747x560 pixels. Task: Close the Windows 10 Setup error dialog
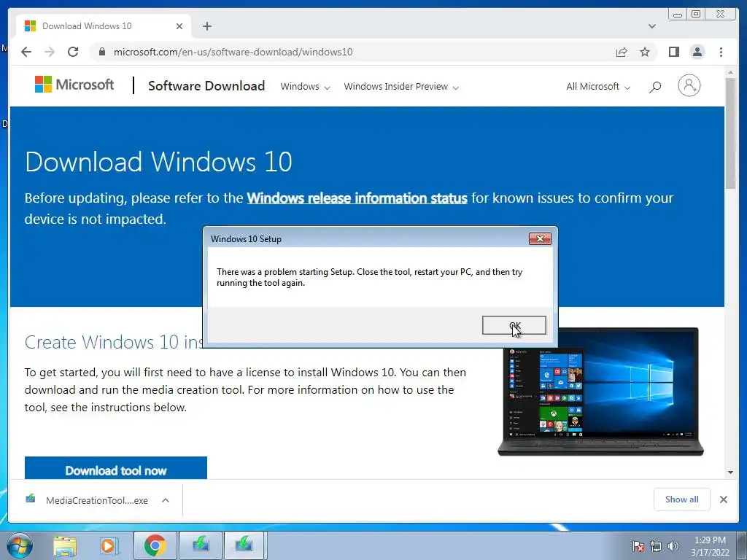(x=540, y=238)
